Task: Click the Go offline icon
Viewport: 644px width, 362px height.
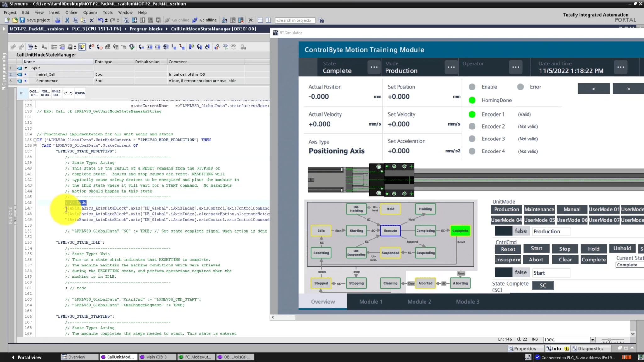Action: pyautogui.click(x=195, y=20)
